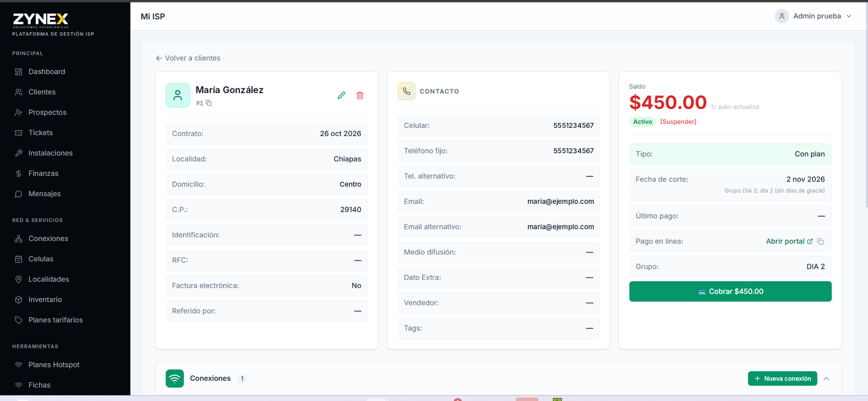
Task: Go to Finanzas menu label
Action: pyautogui.click(x=43, y=173)
